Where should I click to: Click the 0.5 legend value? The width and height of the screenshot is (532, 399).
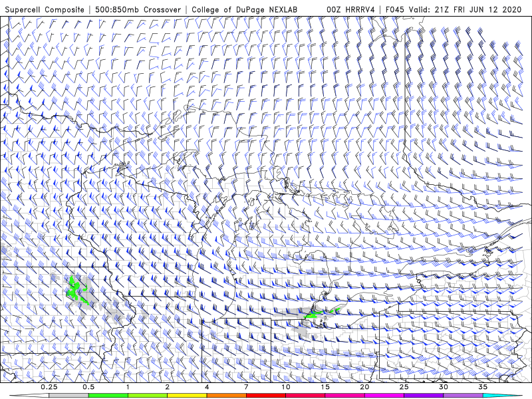pyautogui.click(x=88, y=387)
